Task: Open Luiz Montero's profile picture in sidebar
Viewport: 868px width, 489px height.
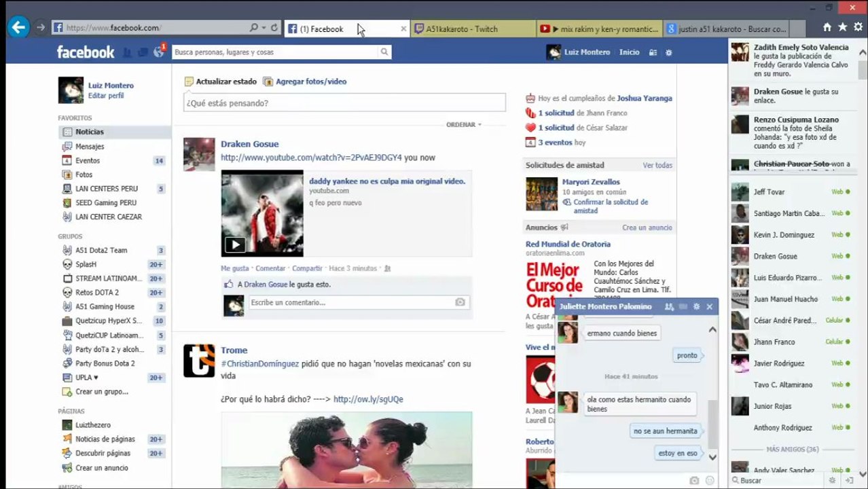Action: [71, 90]
